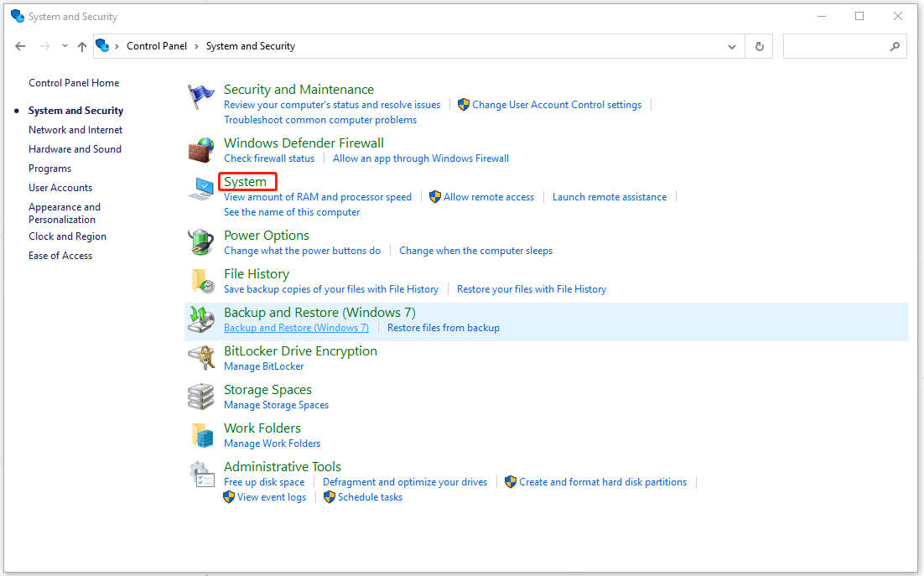Open Control Panel Home in sidebar
Screen dimensions: 924x576
(x=74, y=83)
